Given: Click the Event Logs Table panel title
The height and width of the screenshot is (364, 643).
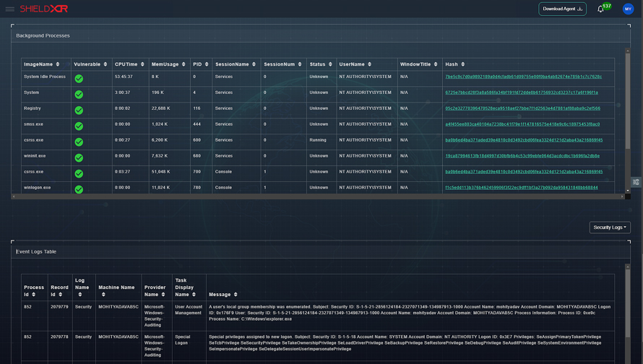Looking at the screenshot, I should (36, 251).
